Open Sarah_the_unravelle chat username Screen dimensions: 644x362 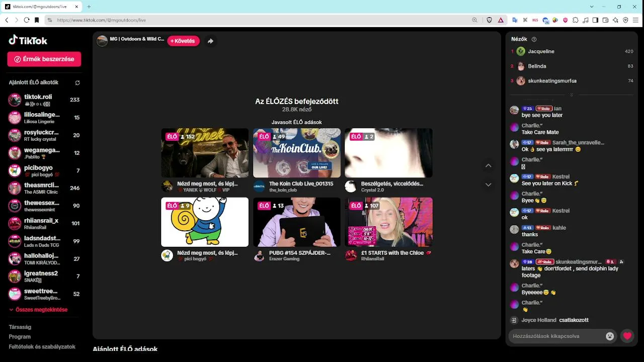point(578,143)
